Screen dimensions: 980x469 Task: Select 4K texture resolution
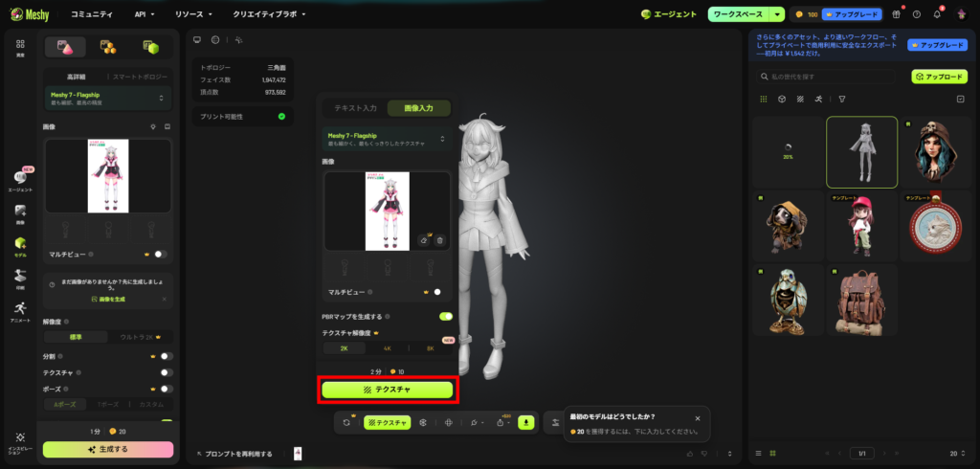(x=387, y=348)
